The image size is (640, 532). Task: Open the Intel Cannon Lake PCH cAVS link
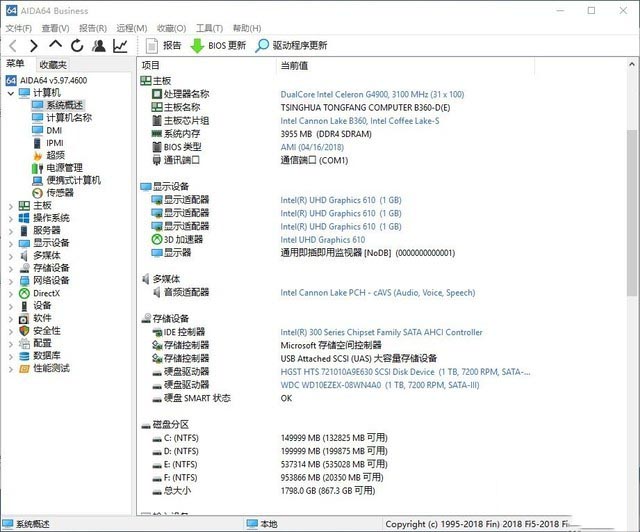pos(378,293)
